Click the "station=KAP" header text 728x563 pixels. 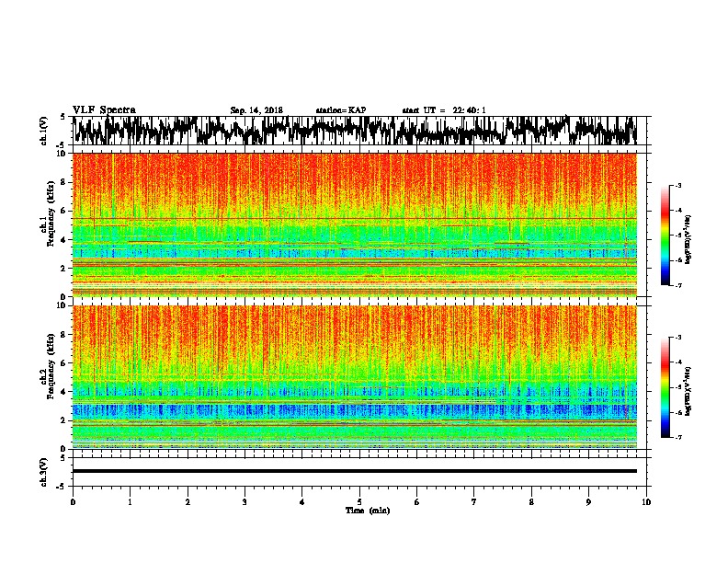tap(341, 110)
